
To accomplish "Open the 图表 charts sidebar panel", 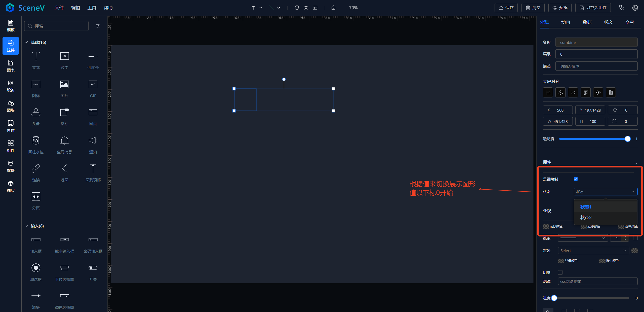I will click(11, 66).
